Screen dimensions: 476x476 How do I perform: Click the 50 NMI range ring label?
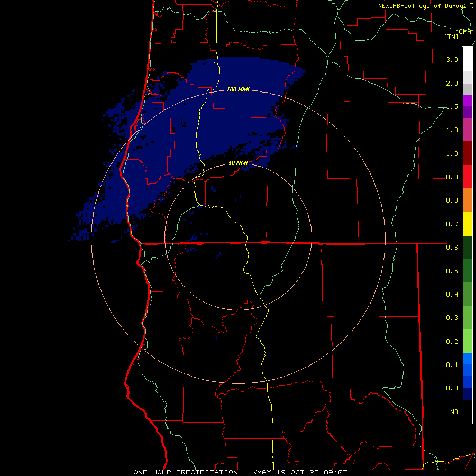click(238, 163)
